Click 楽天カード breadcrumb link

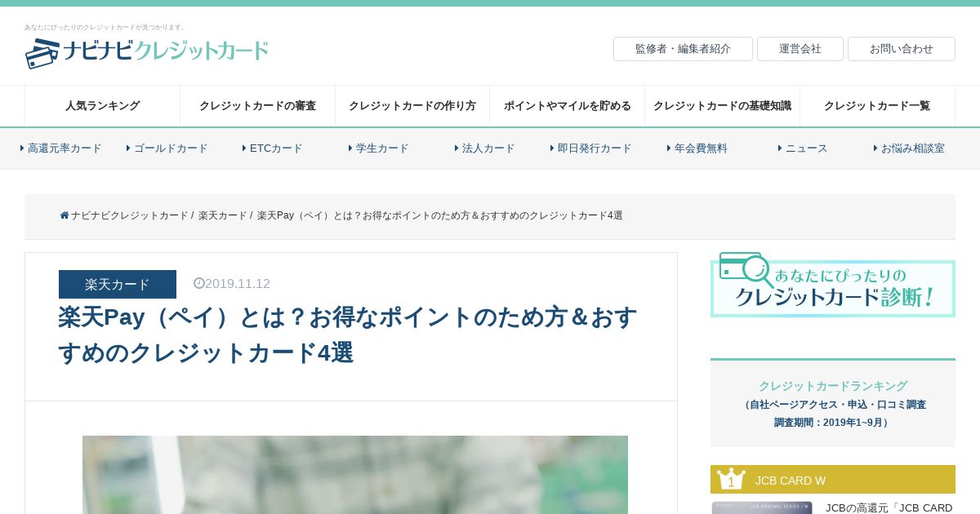pyautogui.click(x=223, y=215)
